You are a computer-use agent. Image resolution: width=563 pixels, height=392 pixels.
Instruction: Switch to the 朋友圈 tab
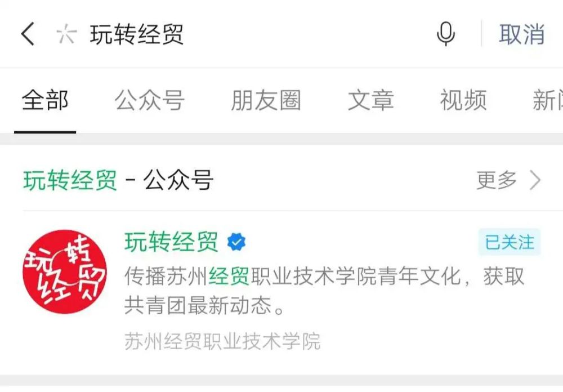pyautogui.click(x=266, y=100)
